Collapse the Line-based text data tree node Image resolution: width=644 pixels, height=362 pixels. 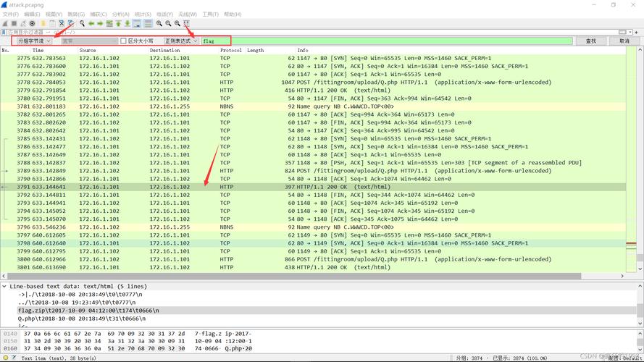pos(4,287)
